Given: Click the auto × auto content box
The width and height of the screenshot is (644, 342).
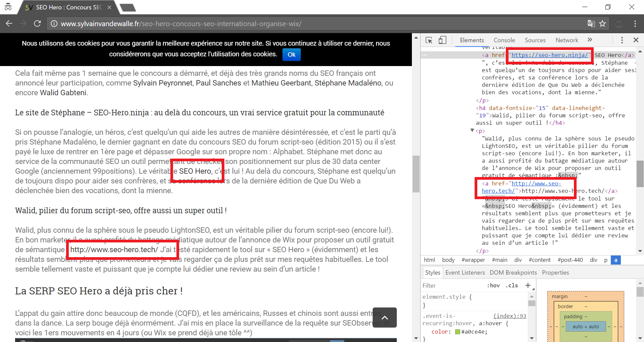Looking at the screenshot, I should coord(586,327).
